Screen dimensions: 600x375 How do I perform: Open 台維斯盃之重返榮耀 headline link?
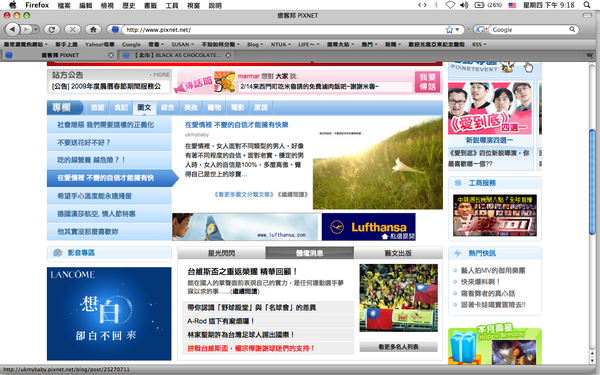point(242,272)
